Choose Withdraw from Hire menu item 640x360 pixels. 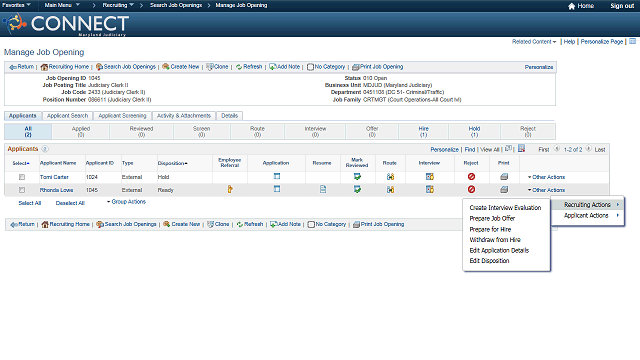pos(495,240)
